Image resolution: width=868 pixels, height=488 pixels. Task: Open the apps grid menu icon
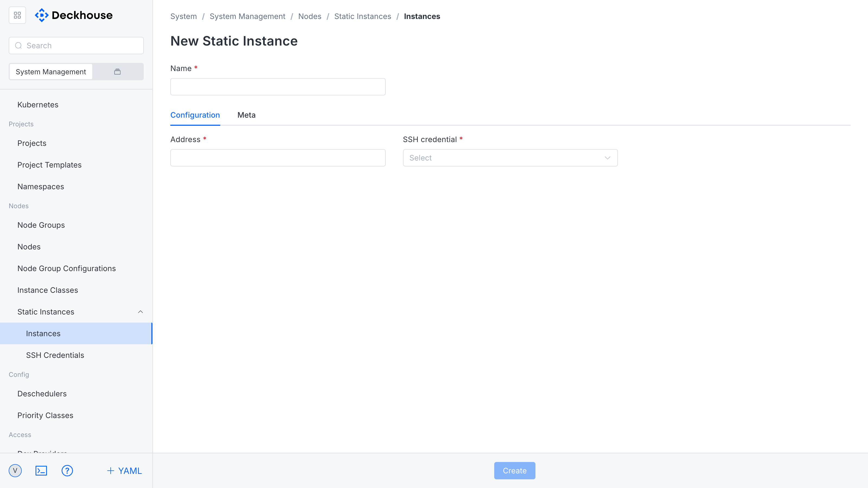pyautogui.click(x=17, y=15)
